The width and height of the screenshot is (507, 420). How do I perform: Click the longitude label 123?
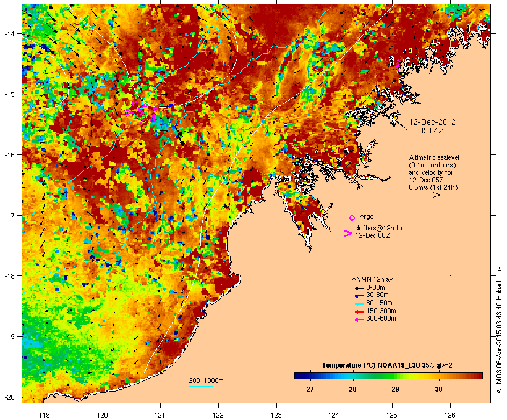(x=276, y=415)
